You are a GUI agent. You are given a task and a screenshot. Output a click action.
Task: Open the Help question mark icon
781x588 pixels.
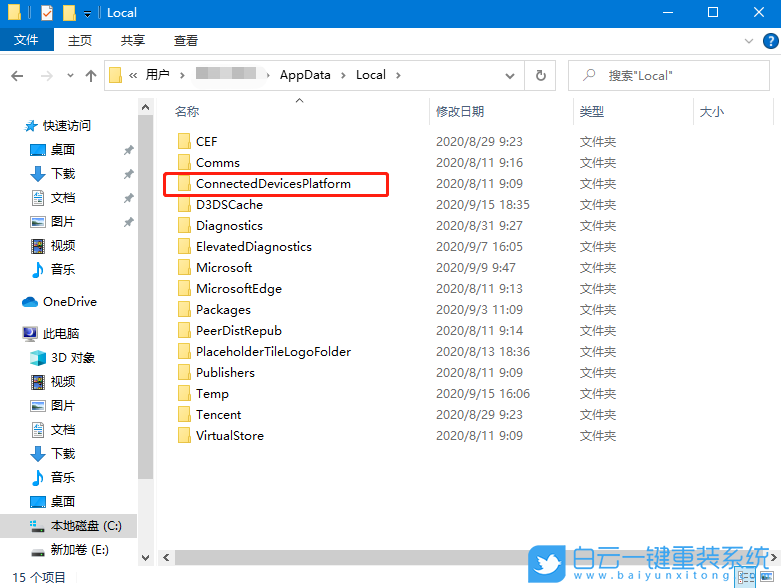(770, 41)
